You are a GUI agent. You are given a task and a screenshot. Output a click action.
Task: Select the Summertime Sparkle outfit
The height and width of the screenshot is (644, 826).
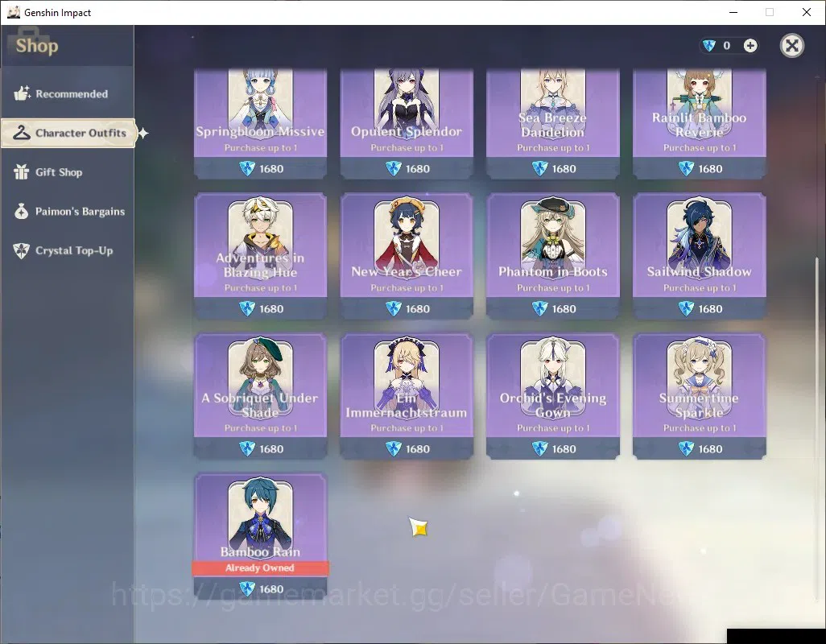click(x=699, y=396)
